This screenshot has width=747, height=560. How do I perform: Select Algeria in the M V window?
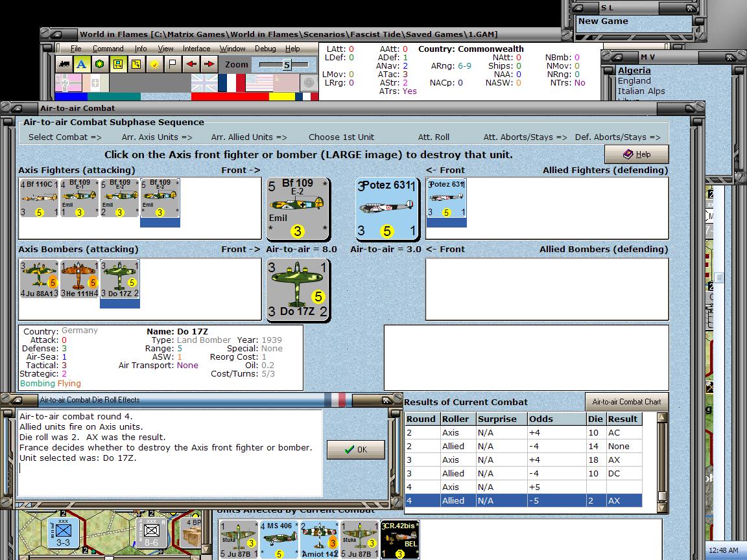[634, 71]
